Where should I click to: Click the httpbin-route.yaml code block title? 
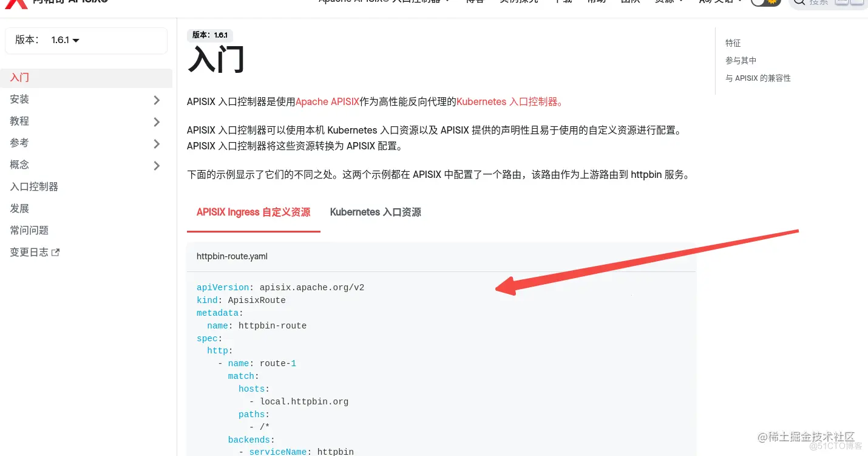pyautogui.click(x=232, y=257)
